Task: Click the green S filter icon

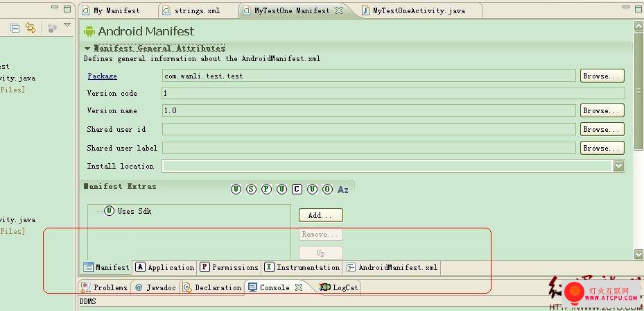Action: click(251, 190)
